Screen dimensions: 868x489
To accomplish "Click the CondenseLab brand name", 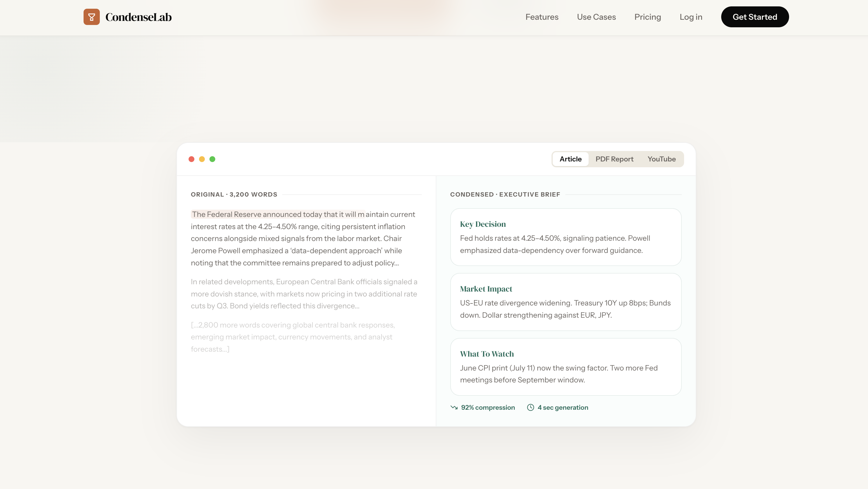I will coord(138,17).
